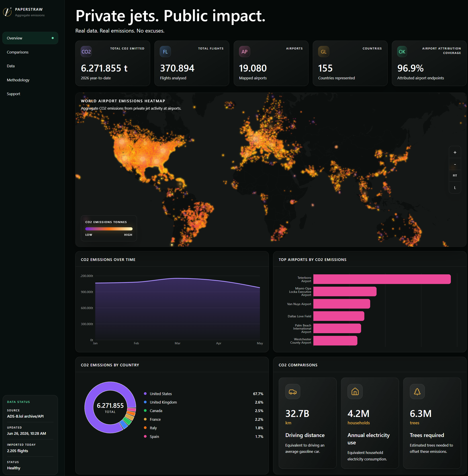Click the tree icon in Trees required card

point(417,392)
